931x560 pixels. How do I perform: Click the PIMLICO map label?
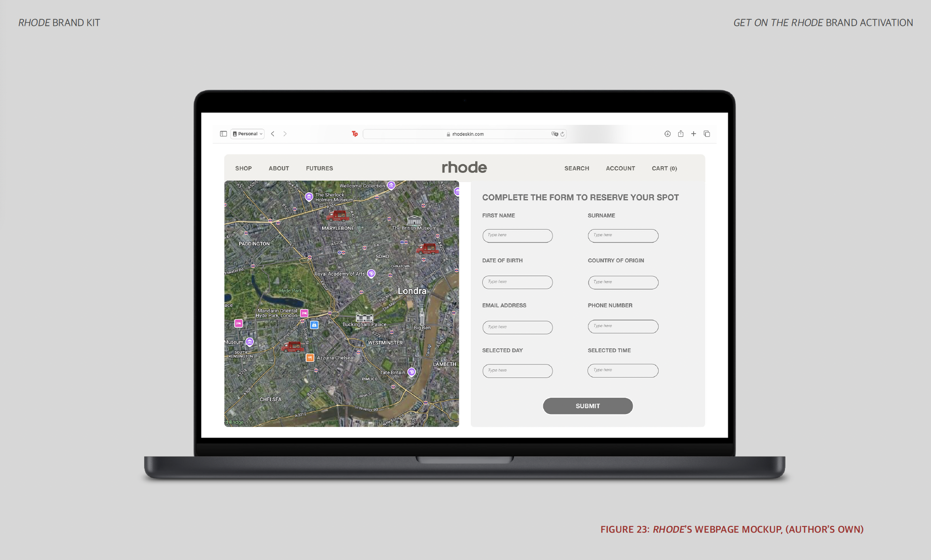[x=369, y=379]
